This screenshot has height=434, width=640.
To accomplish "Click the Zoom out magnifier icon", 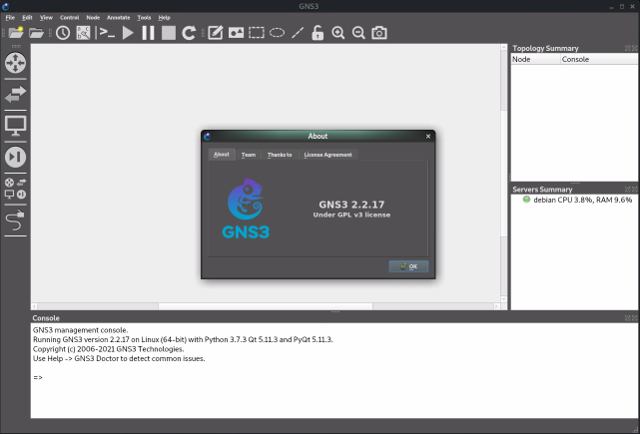I will (x=358, y=33).
